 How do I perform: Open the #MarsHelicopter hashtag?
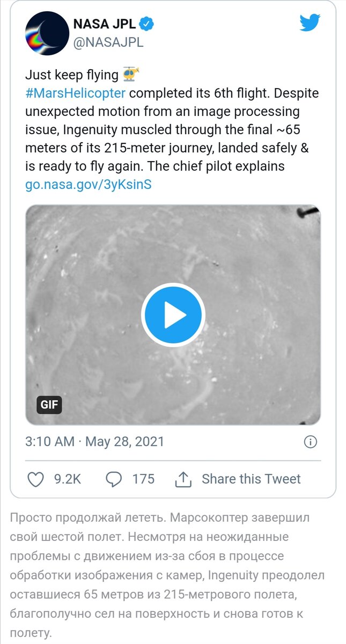[x=76, y=93]
